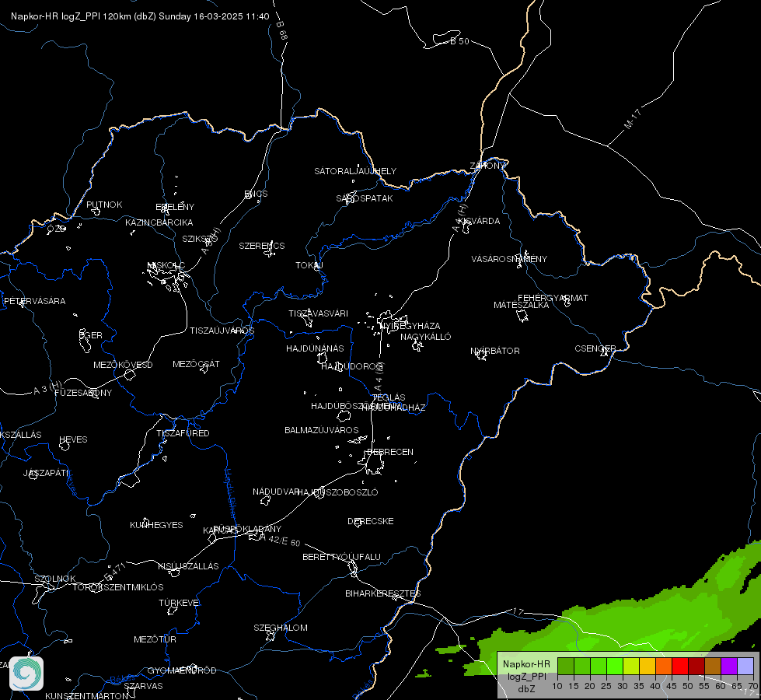The image size is (761, 700).
Task: Select the VÁSÁROSNAMÉNY city label
Action: point(509,259)
